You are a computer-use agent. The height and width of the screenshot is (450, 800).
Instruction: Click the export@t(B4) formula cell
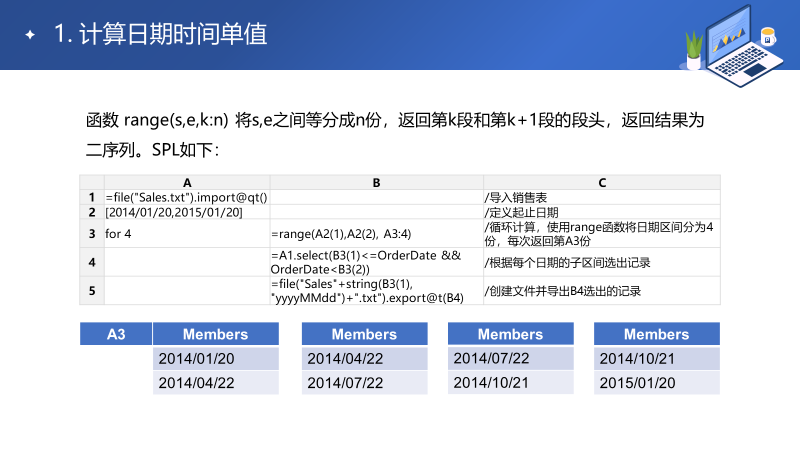377,291
